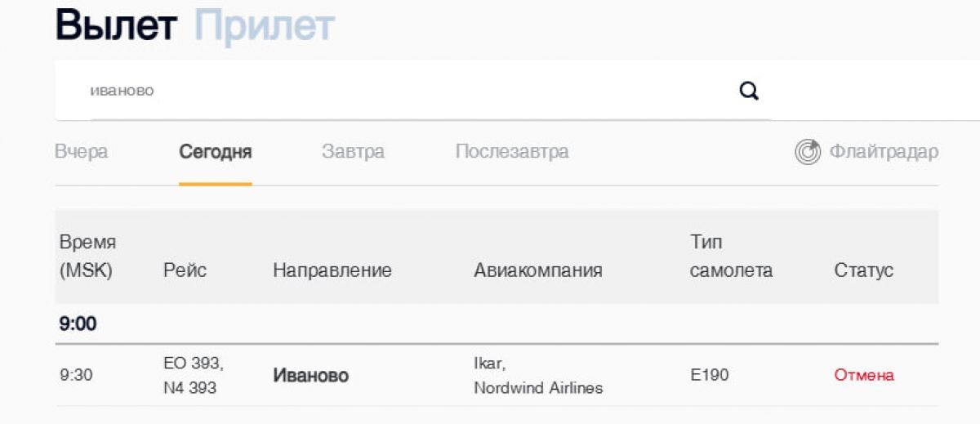Screen dimensions: 980x424
Task: Select the Сегодня day tab
Action: point(216,152)
